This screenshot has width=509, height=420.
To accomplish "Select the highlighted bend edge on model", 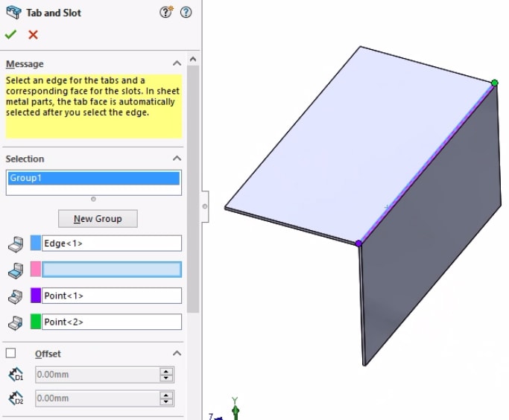I will [x=426, y=163].
